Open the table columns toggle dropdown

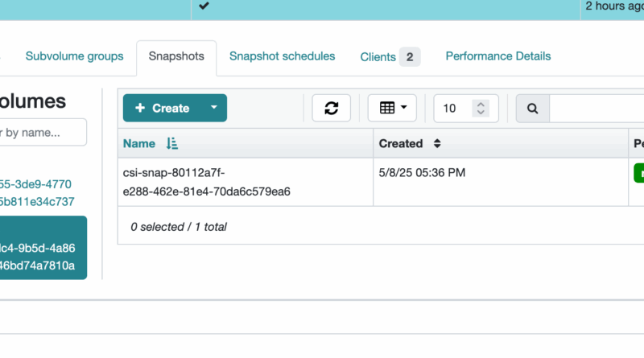(x=392, y=108)
